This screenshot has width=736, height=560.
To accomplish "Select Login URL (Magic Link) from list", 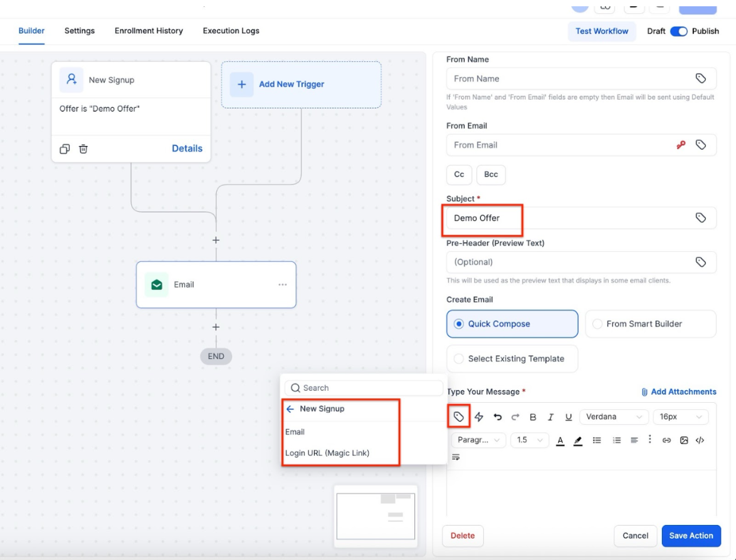I will [x=327, y=453].
